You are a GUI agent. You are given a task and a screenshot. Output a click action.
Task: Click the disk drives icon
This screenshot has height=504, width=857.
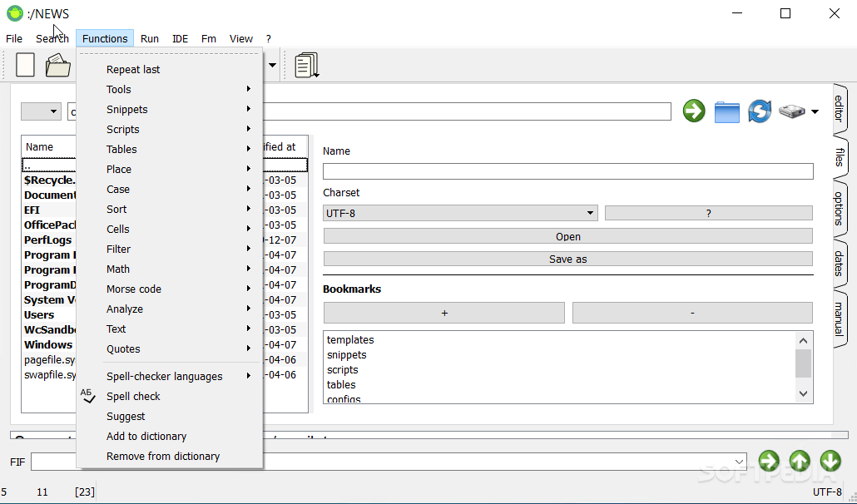(792, 111)
